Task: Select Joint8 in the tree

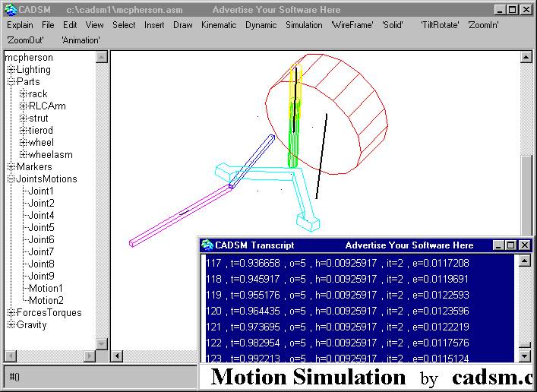Action: (41, 264)
